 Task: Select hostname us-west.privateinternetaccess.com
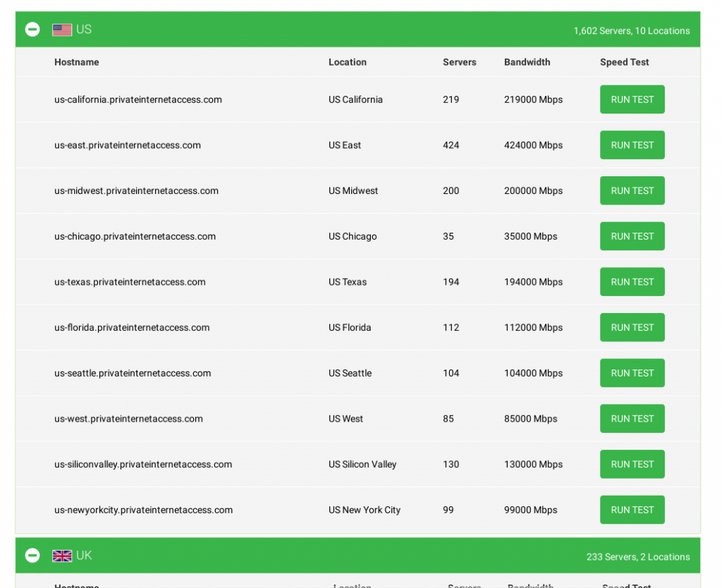click(x=128, y=419)
